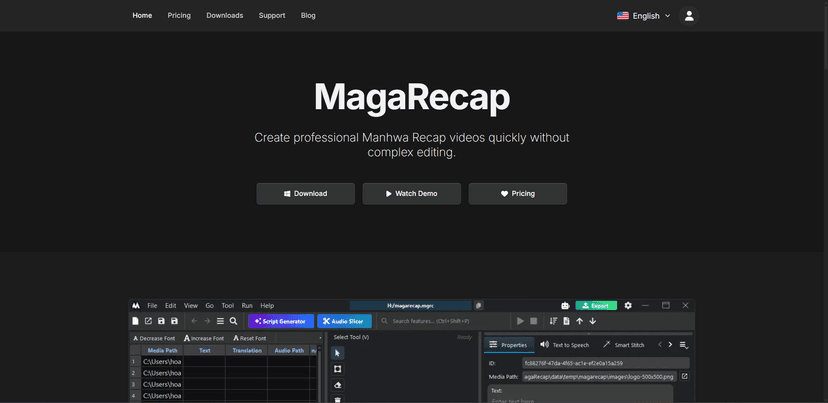The image size is (828, 403).
Task: Click the New file toolbar icon
Action: (x=136, y=321)
